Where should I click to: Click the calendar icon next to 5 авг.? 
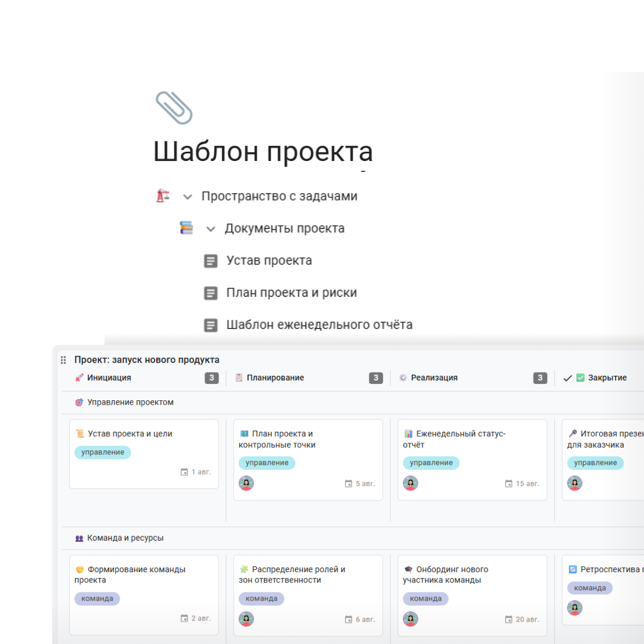(x=348, y=484)
